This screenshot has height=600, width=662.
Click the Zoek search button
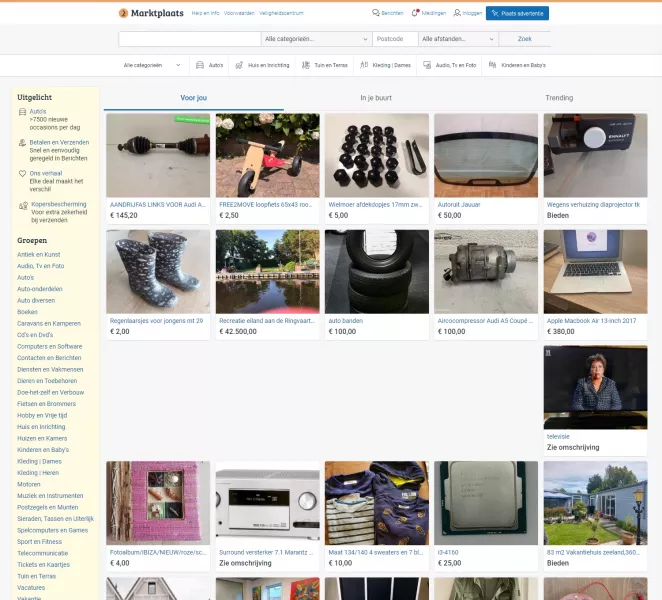point(524,39)
